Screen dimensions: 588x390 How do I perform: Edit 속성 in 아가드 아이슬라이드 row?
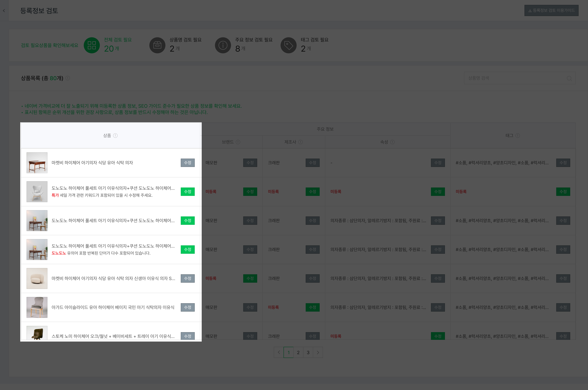(438, 307)
